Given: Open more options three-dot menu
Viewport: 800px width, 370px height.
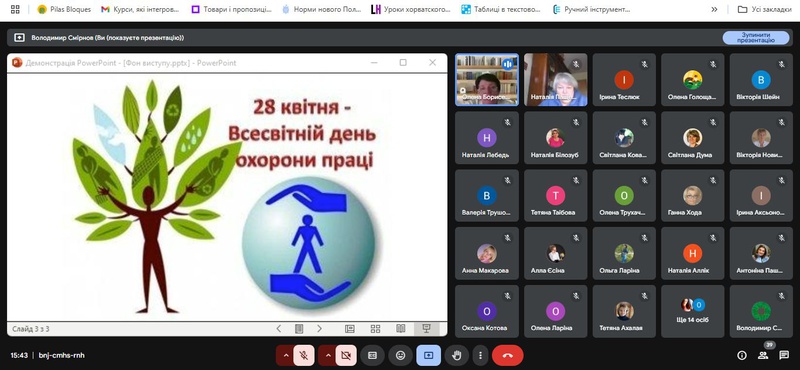Looking at the screenshot, I should [480, 356].
